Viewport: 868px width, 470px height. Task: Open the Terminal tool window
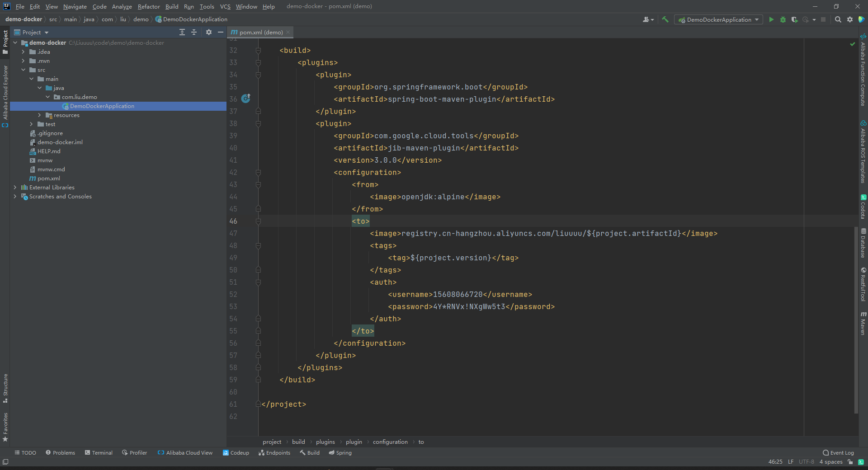(99, 452)
